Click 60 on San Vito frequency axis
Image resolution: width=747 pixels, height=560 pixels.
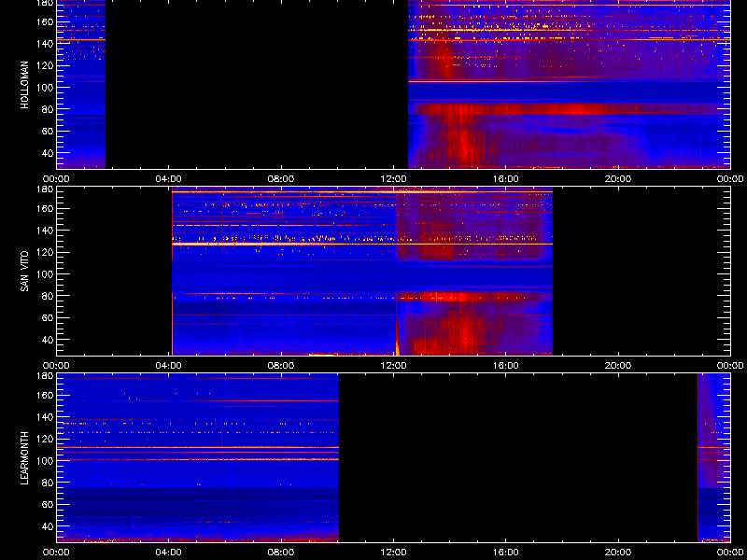click(x=47, y=318)
